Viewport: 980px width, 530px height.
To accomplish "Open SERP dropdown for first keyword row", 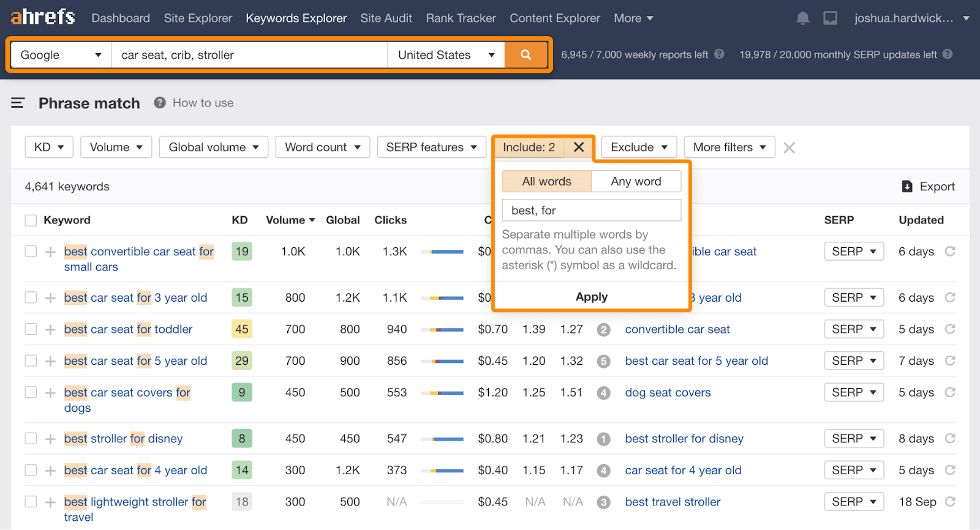I will (854, 252).
